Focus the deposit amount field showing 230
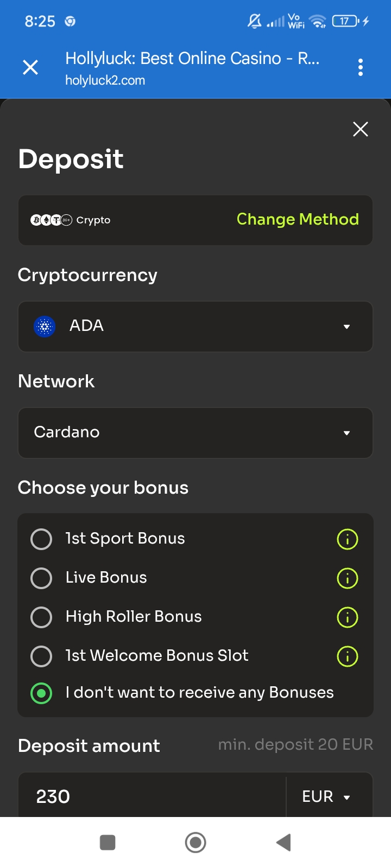Viewport: 391px width, 868px height. coord(152,796)
